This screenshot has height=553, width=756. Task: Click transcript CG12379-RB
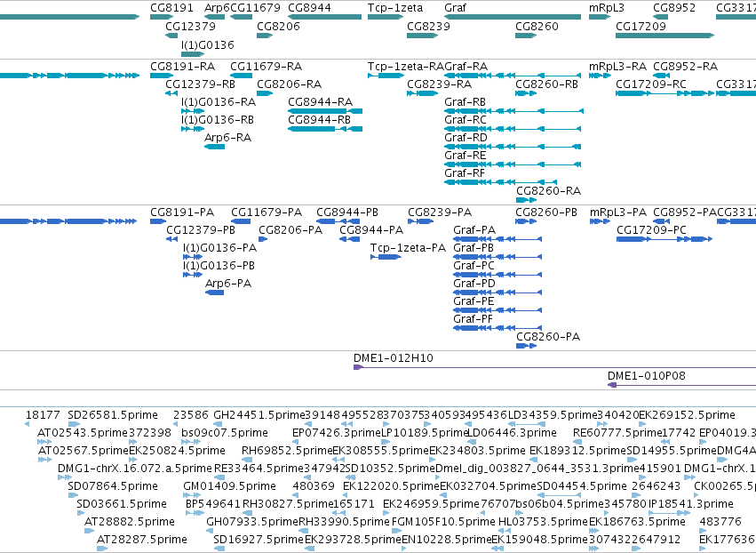[x=171, y=93]
